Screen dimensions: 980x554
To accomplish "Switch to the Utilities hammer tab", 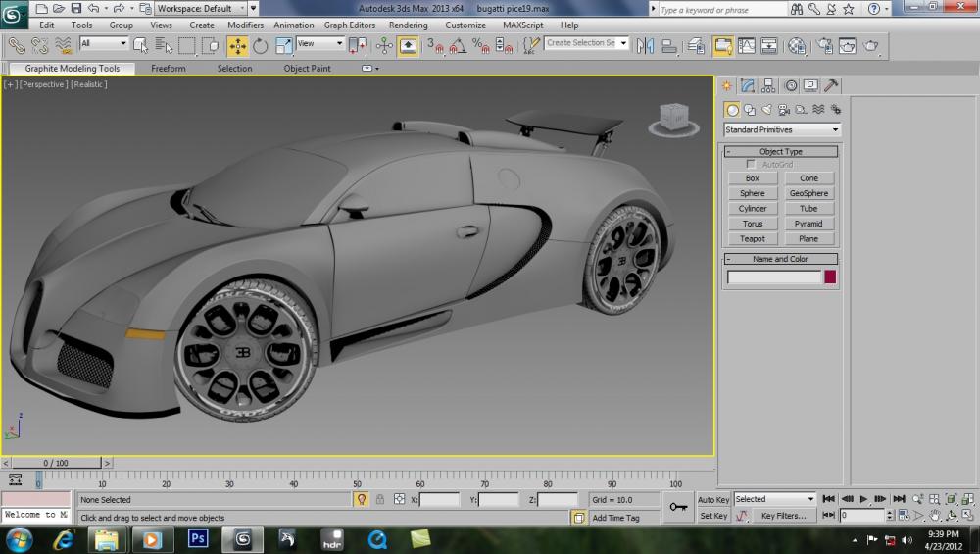I will point(831,85).
